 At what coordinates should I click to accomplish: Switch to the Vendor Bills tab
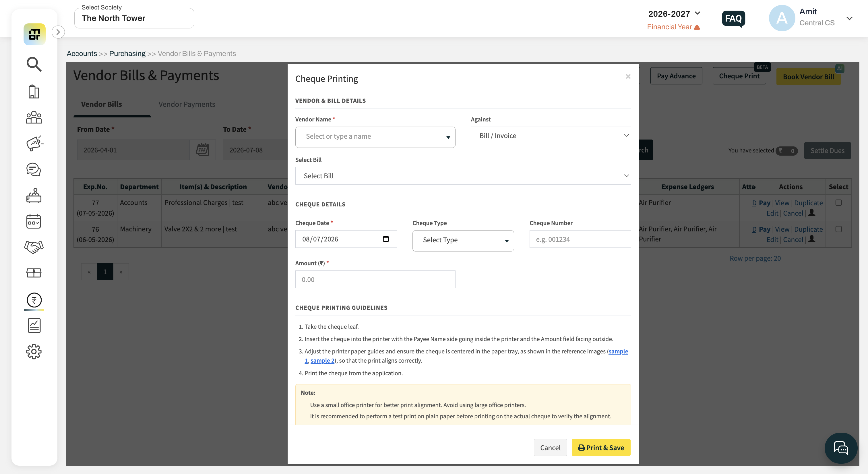pos(101,104)
